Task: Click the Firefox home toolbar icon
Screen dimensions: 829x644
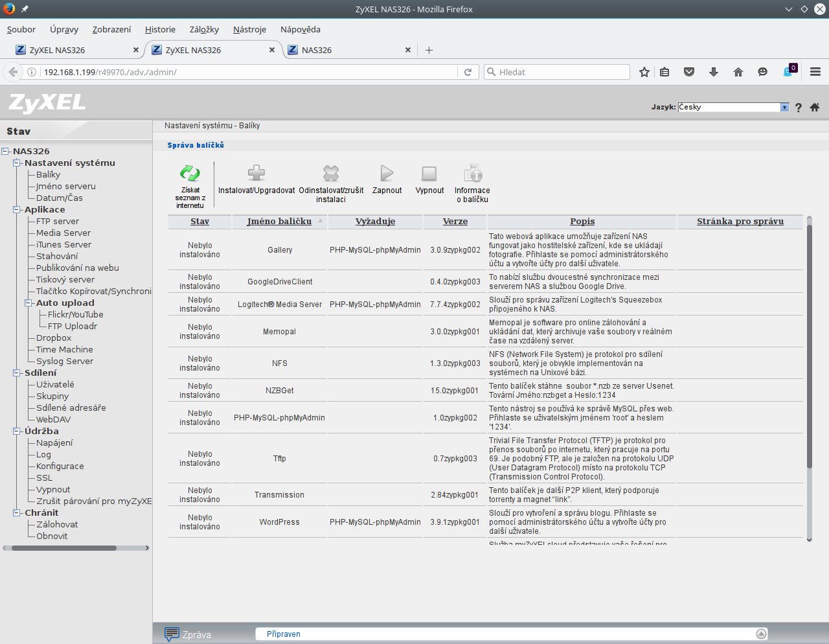Action: [x=738, y=72]
